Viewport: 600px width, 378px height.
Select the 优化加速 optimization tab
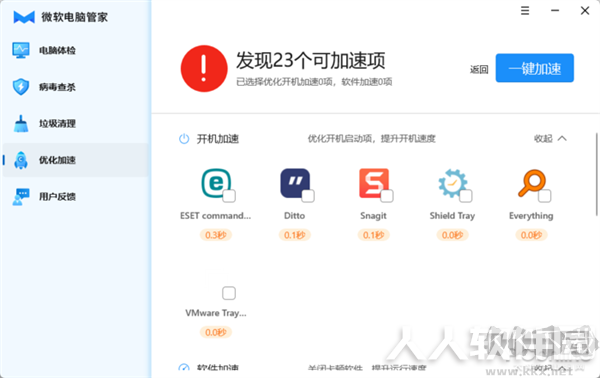coord(75,160)
